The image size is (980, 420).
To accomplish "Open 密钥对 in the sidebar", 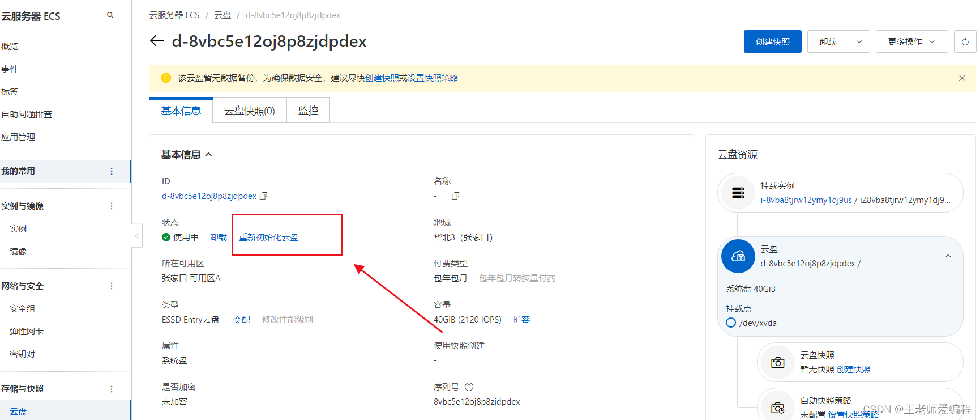I will pyautogui.click(x=23, y=354).
